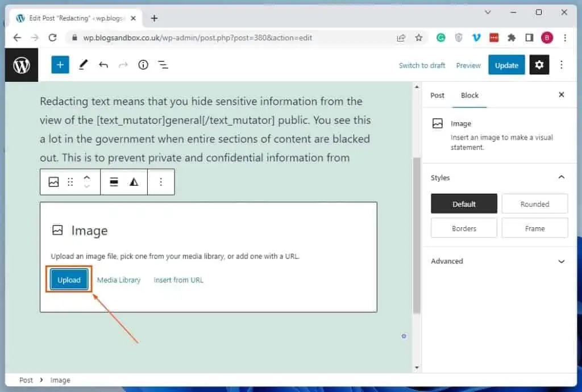Open the block options three-dot menu
Viewport: 582px width, 392px height.
tap(161, 182)
